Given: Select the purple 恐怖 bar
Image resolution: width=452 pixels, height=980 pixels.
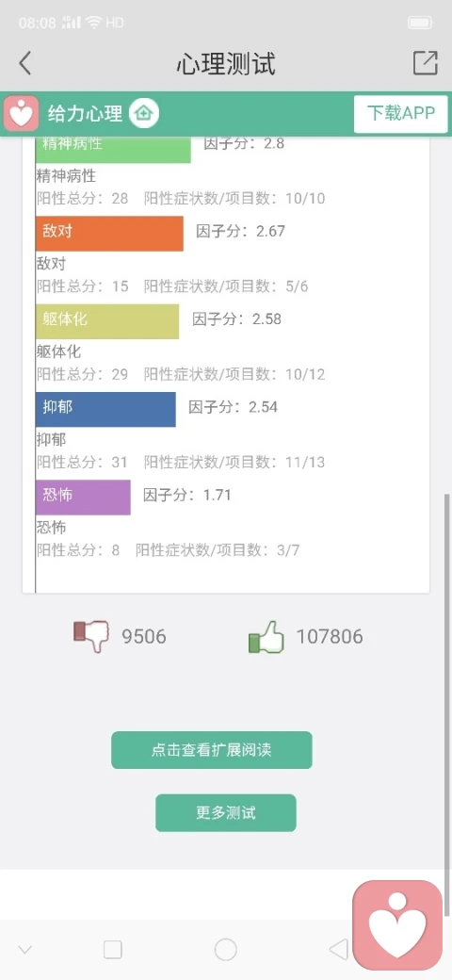Looking at the screenshot, I should pos(83,498).
